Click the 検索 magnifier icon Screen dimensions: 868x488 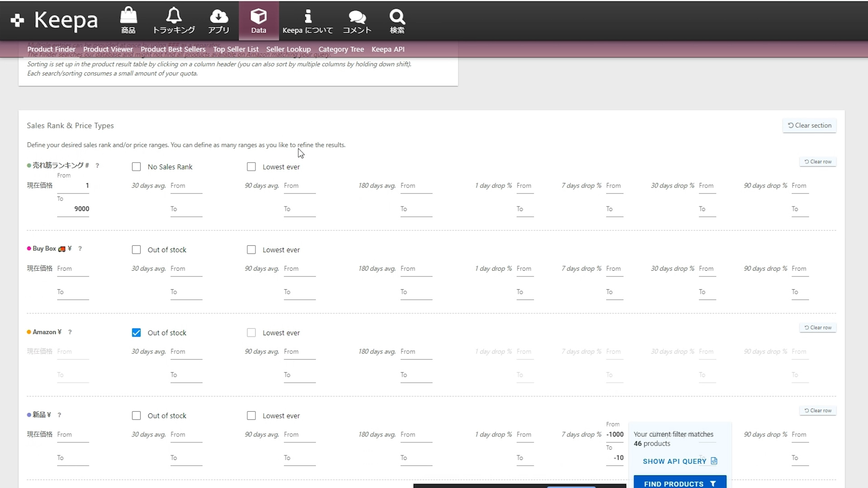point(397,16)
